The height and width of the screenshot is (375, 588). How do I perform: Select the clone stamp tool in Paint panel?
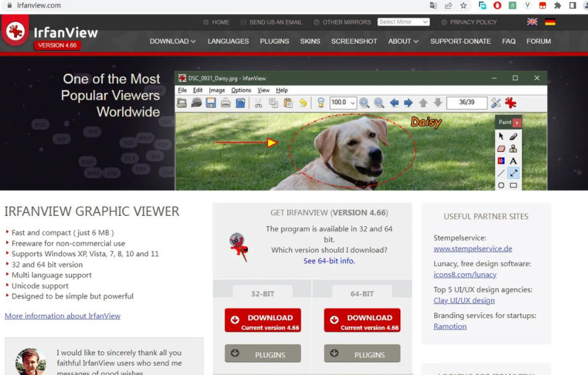click(513, 149)
